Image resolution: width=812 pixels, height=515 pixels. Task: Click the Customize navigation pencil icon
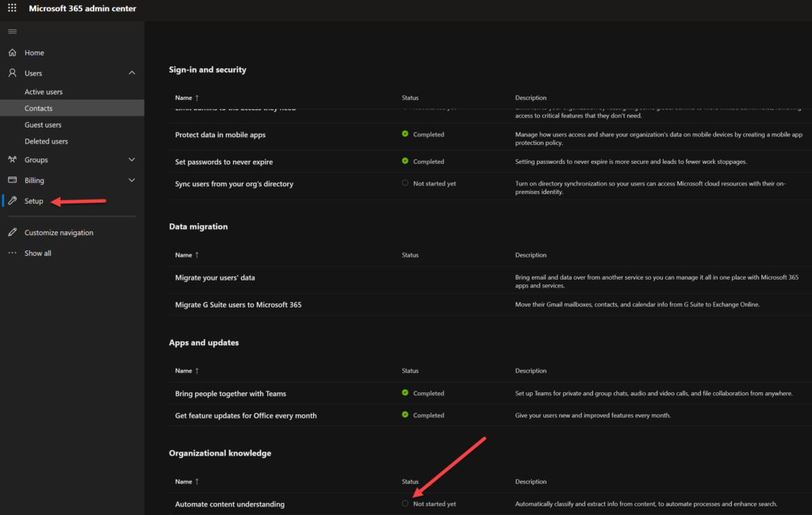[13, 232]
